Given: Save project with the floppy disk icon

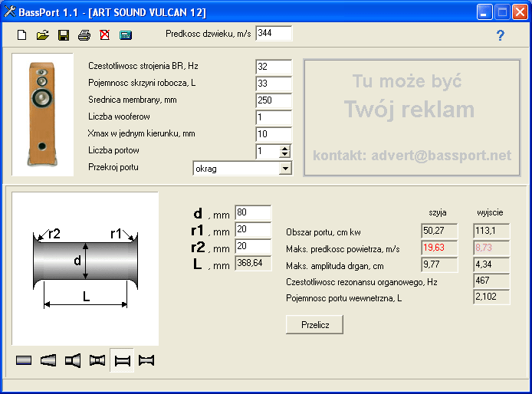Looking at the screenshot, I should 64,35.
